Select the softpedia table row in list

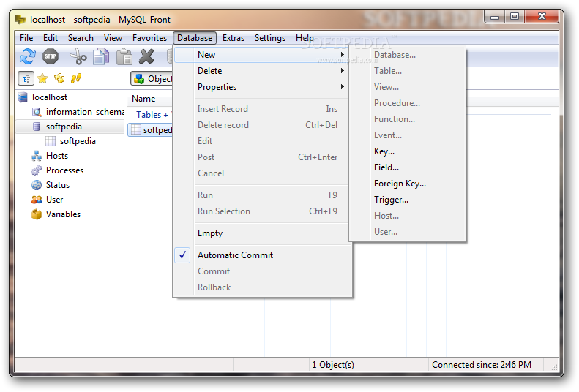coord(151,129)
